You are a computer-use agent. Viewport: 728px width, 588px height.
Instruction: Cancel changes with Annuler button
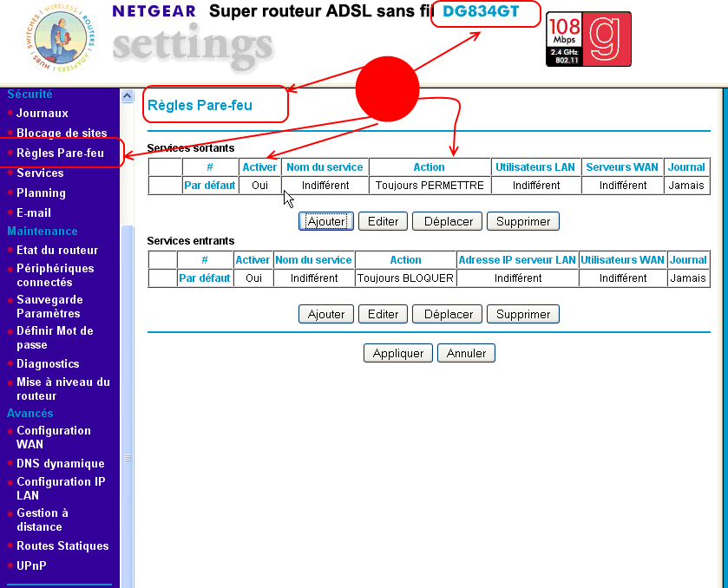point(466,353)
